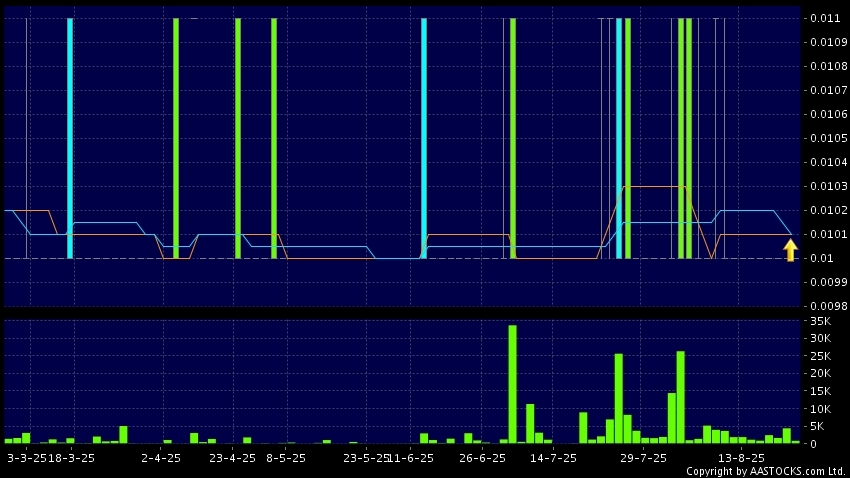Select the 0.0105 price axis label

(x=828, y=138)
